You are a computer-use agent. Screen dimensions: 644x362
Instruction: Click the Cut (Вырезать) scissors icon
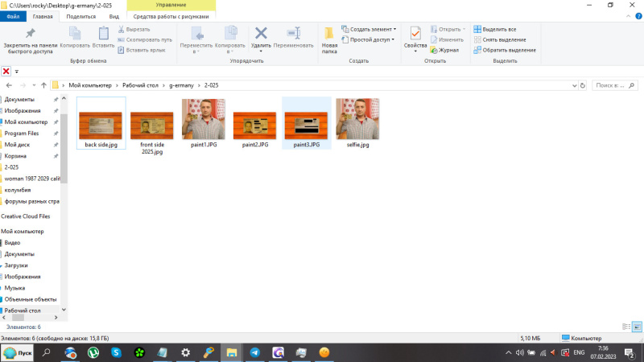pos(122,29)
